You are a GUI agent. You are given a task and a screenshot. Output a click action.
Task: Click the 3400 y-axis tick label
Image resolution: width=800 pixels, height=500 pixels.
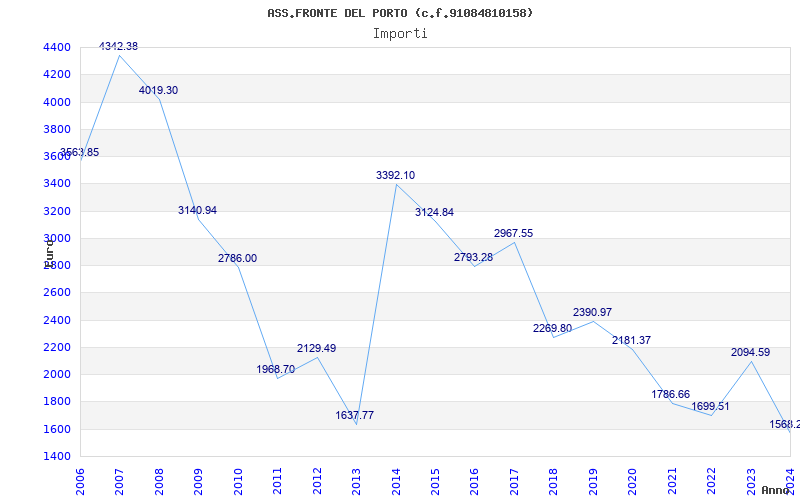pos(57,184)
